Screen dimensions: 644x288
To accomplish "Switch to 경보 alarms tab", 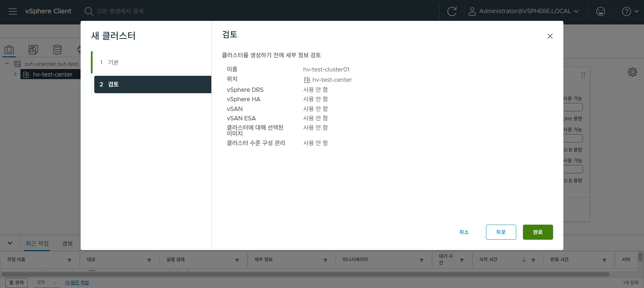I will pos(67,243).
